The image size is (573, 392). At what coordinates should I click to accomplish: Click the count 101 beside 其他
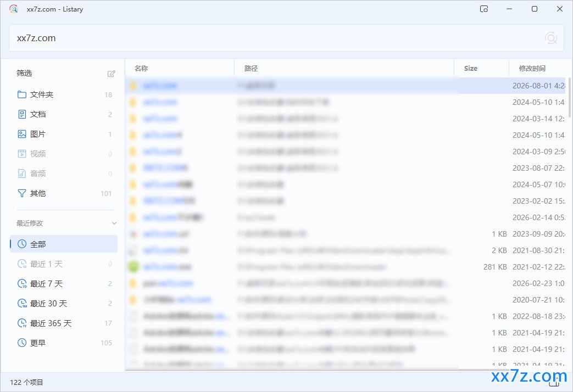coord(107,193)
